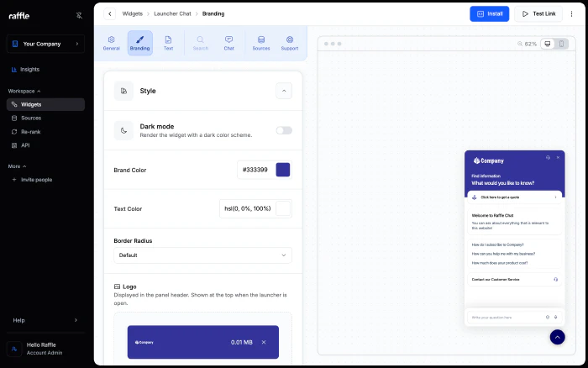This screenshot has width=588, height=368.
Task: Switch to the Chat tab
Action: (229, 43)
